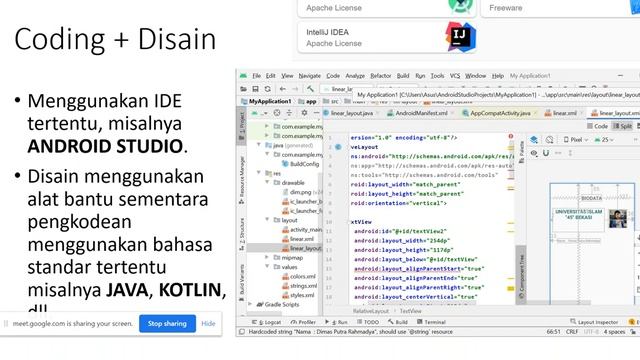The height and width of the screenshot is (360, 640).
Task: Switch editor to Split view mode
Action: (623, 126)
